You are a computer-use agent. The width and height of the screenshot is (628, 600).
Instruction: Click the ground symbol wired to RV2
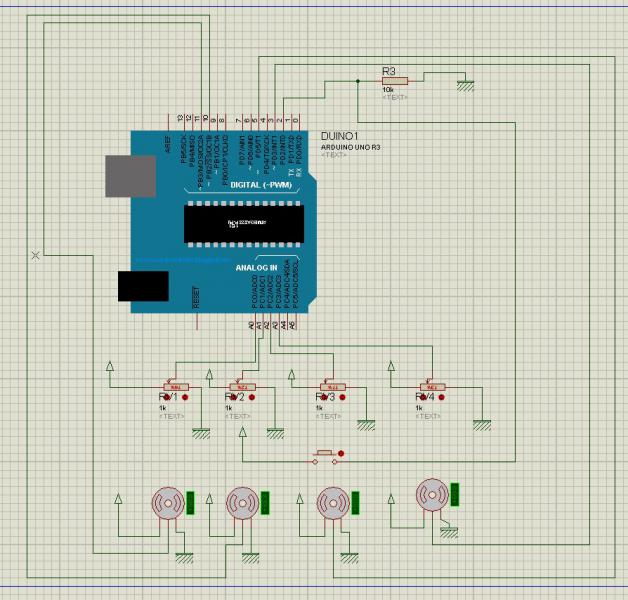[276, 434]
